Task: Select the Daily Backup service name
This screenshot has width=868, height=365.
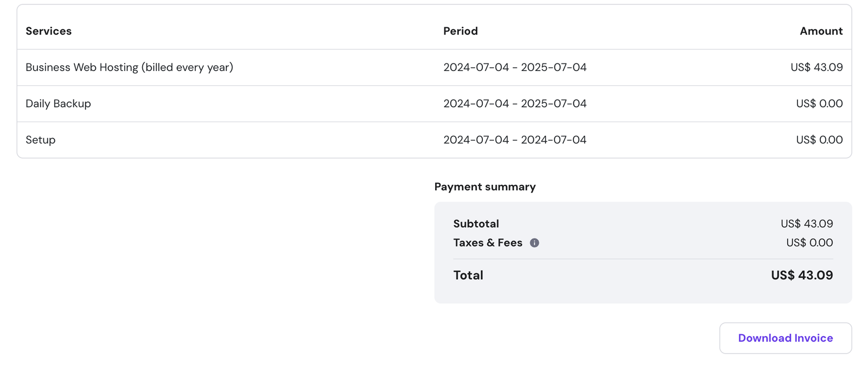Action: tap(58, 104)
